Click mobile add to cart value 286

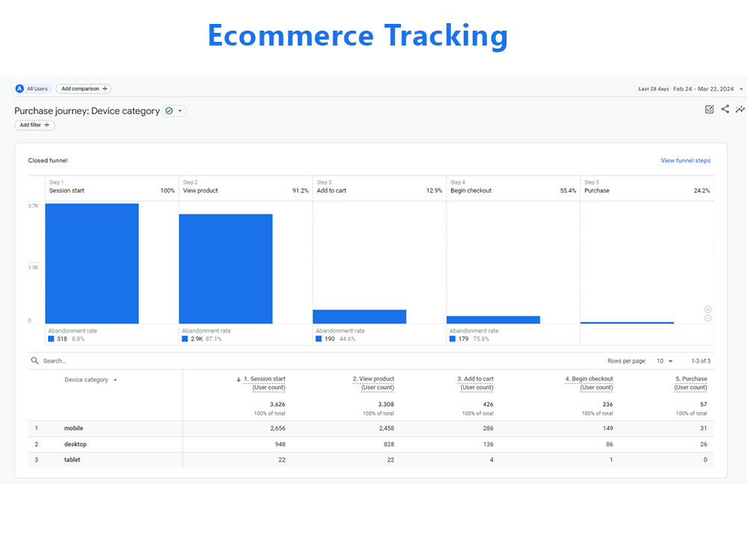tap(489, 429)
